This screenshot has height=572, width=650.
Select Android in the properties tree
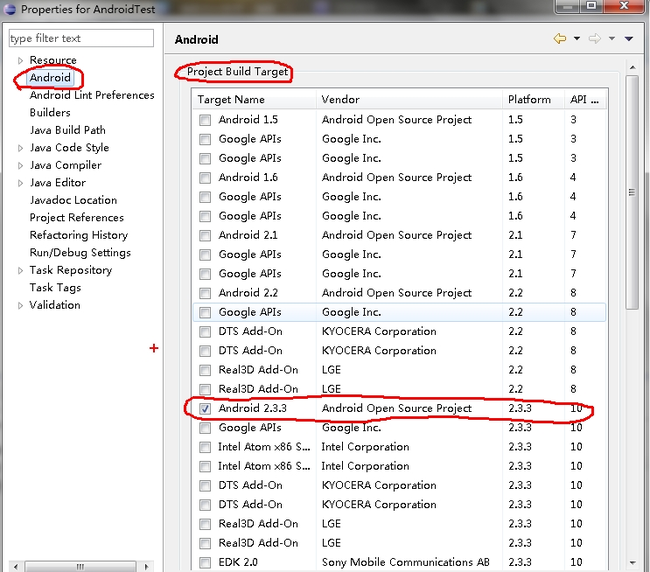[50, 78]
